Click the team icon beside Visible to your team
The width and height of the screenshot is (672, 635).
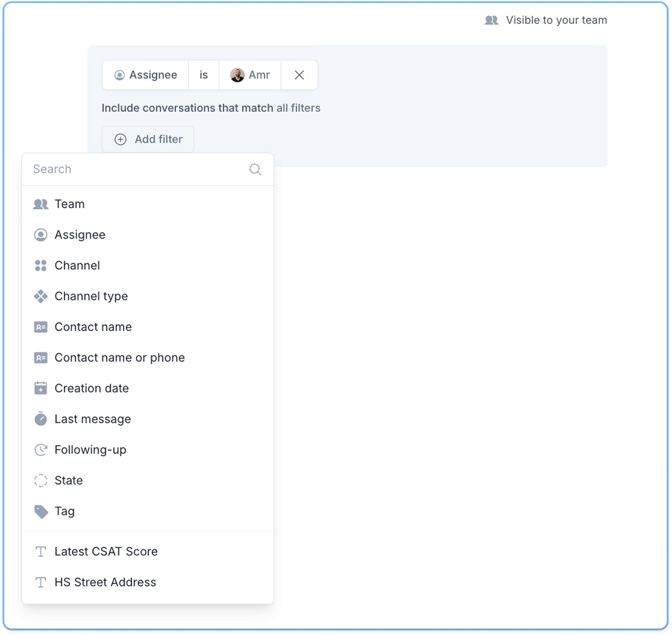491,20
